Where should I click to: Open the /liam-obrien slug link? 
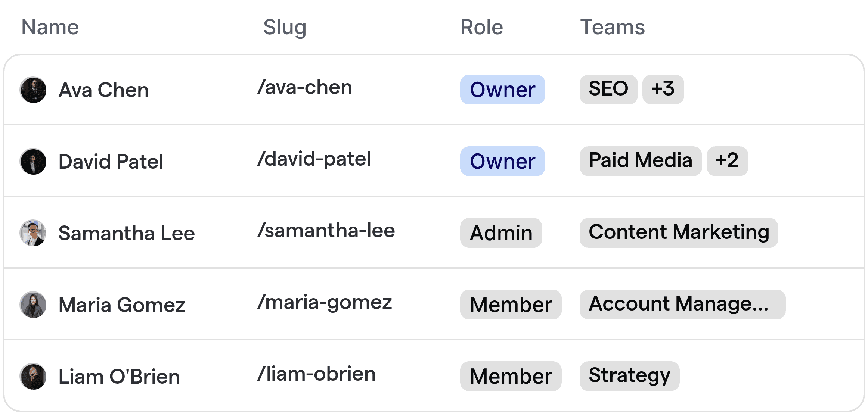[316, 373]
